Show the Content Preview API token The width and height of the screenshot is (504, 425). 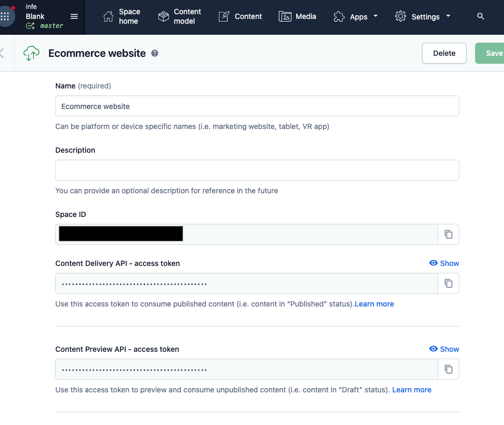coord(444,349)
